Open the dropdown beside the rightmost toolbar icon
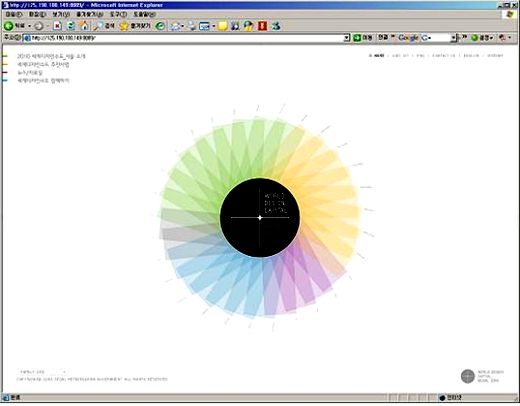Screen dimensions: 520x406 [510, 38]
